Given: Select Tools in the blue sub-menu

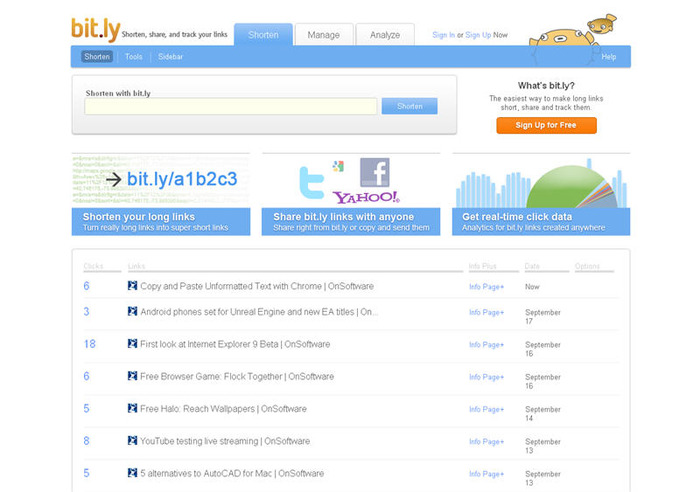Looking at the screenshot, I should click(133, 57).
